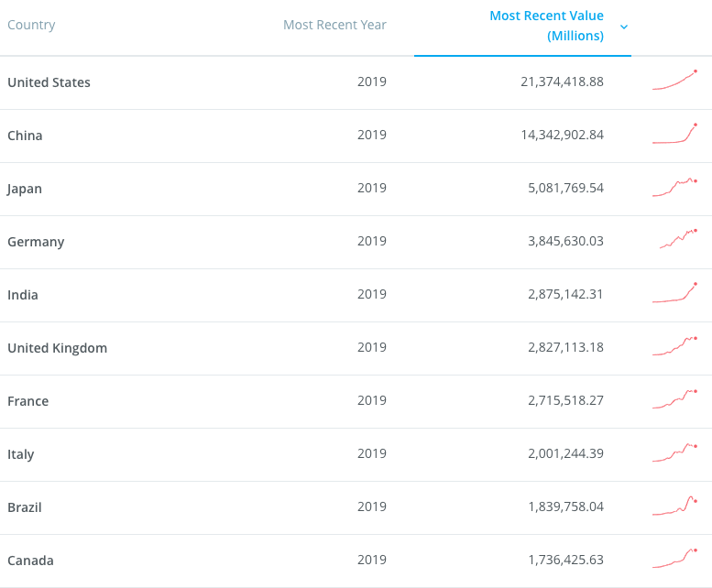
Task: Open Japan's sparkline trend graph
Action: pyautogui.click(x=675, y=187)
